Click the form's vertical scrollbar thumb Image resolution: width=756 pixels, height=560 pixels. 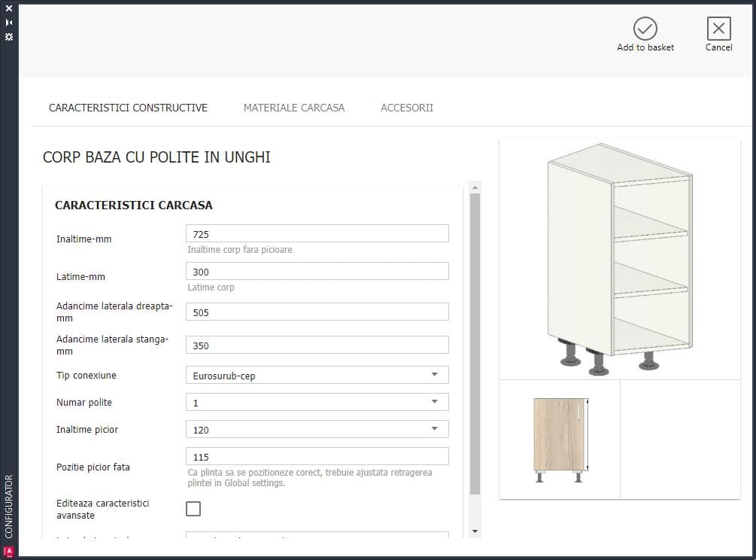[x=475, y=344]
